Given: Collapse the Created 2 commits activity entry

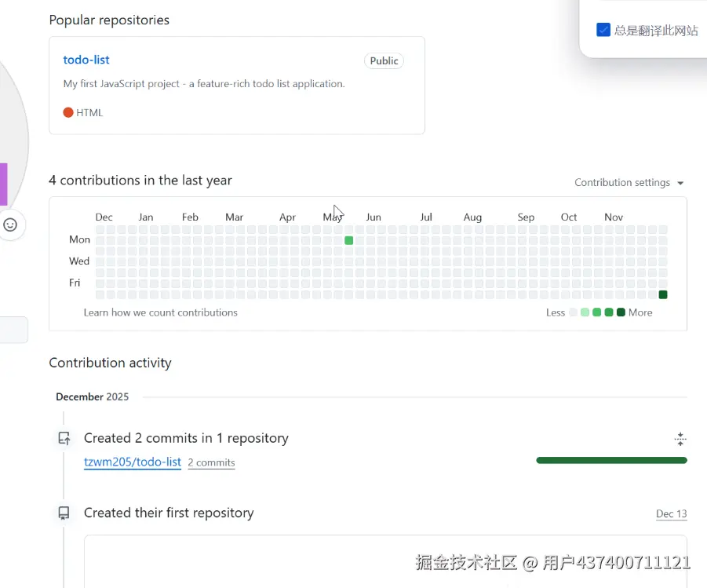Looking at the screenshot, I should click(680, 439).
